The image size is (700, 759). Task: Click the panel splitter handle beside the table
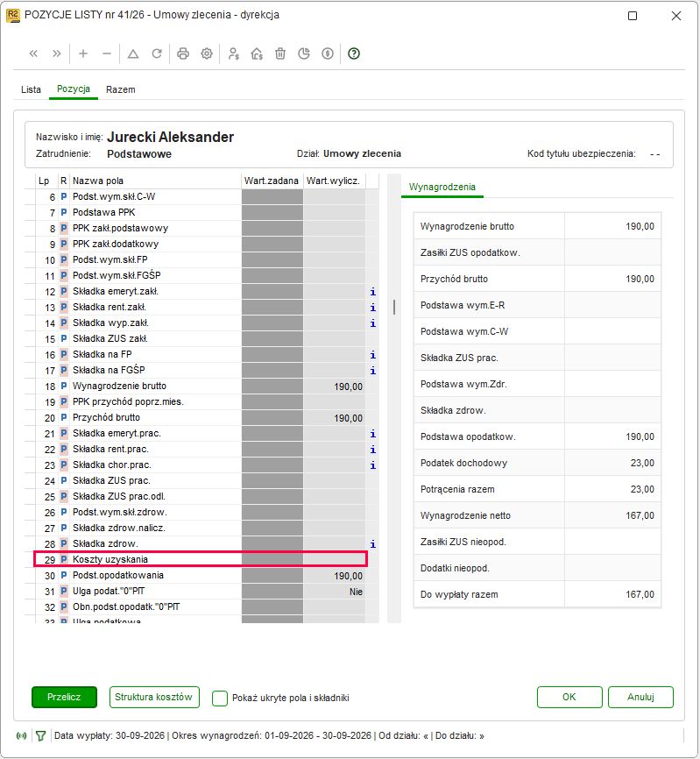click(x=394, y=307)
